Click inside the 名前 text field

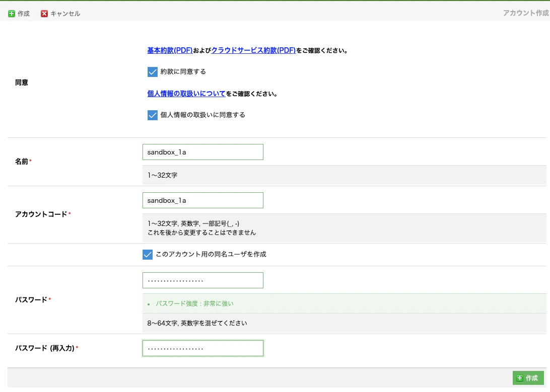(202, 151)
